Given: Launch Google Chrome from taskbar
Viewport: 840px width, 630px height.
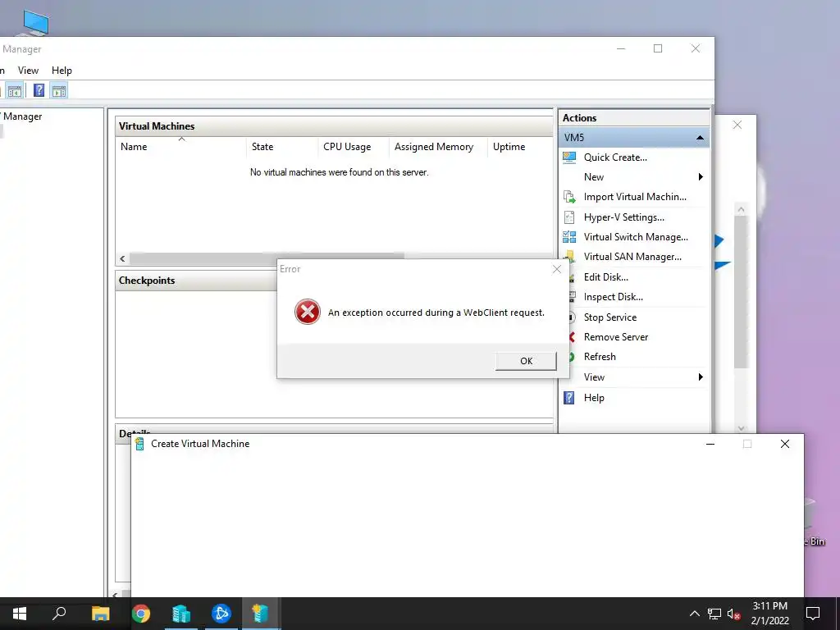Looking at the screenshot, I should tap(141, 614).
